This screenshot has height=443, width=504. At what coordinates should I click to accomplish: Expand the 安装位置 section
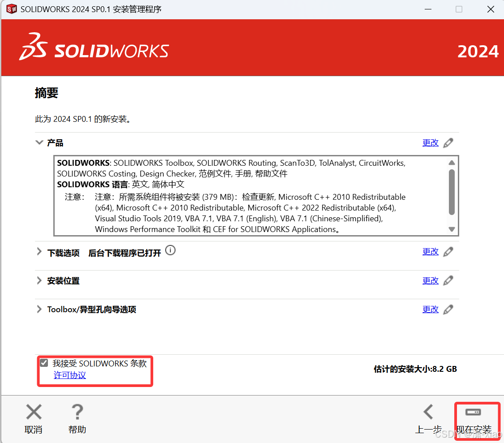[x=39, y=281]
